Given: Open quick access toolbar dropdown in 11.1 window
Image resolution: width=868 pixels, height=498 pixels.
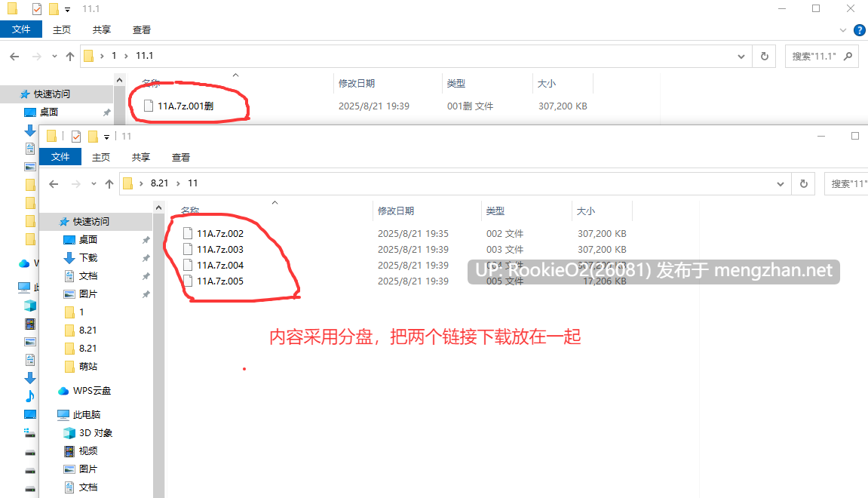Looking at the screenshot, I should [68, 9].
